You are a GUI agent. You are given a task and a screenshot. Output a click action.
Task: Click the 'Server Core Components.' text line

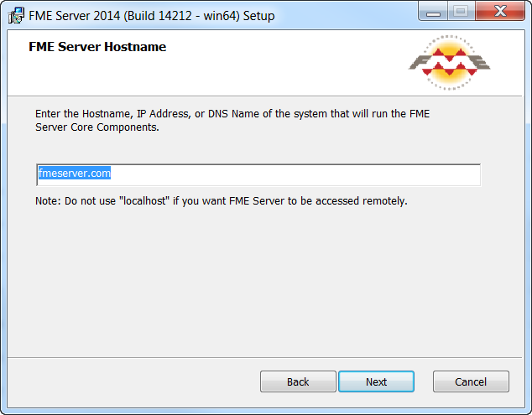coord(97,127)
